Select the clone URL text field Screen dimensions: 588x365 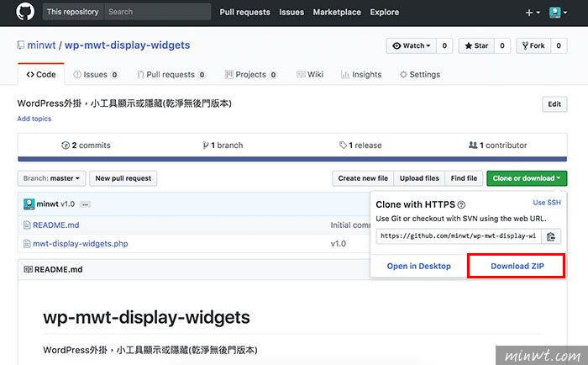(459, 236)
